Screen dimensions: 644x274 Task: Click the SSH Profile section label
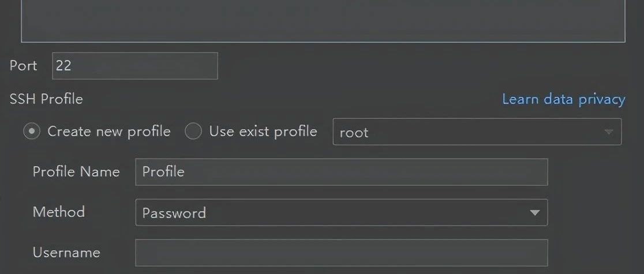tap(46, 99)
